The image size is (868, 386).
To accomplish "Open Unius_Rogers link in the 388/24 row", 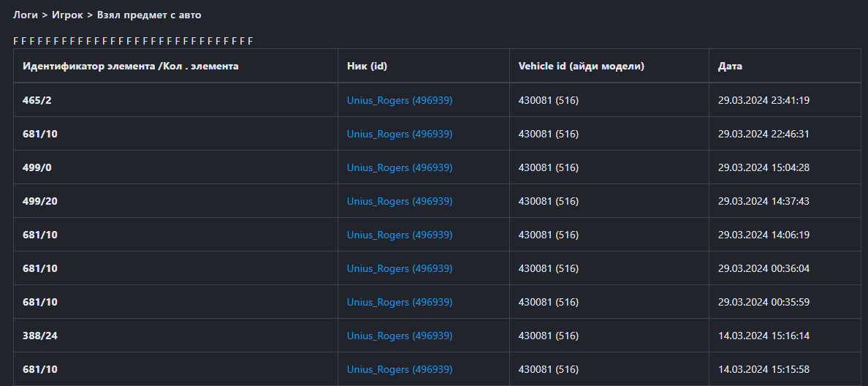I will [x=400, y=336].
